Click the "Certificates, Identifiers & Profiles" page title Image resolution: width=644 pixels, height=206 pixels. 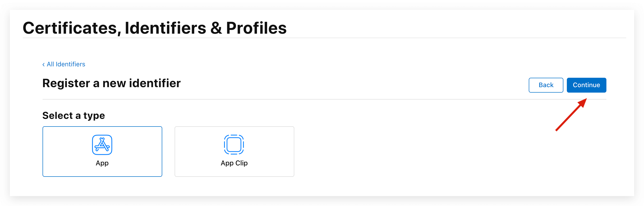coord(155,28)
